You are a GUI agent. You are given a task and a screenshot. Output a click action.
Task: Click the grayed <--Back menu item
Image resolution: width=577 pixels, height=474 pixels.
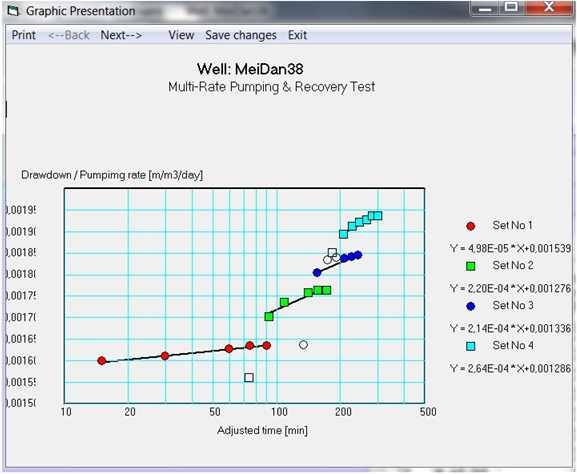coord(69,35)
